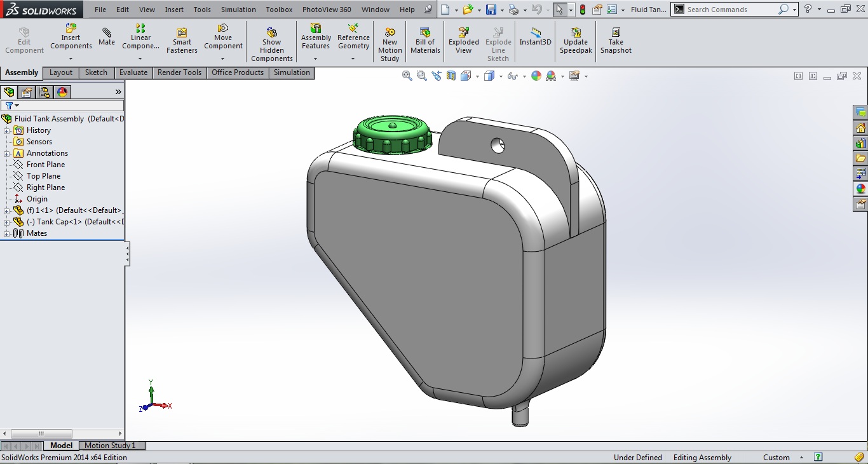Click Zoom to Fit icon
The height and width of the screenshot is (464, 868).
[407, 76]
